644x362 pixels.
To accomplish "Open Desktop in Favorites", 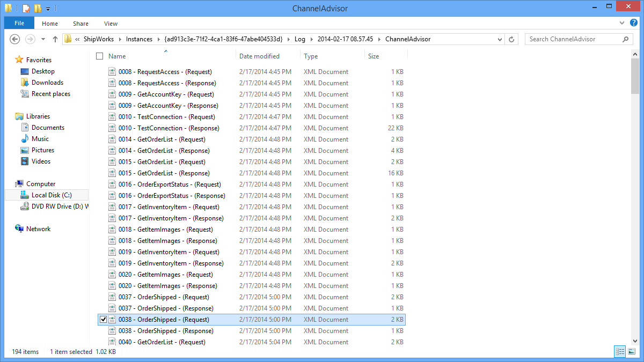I will 43,71.
